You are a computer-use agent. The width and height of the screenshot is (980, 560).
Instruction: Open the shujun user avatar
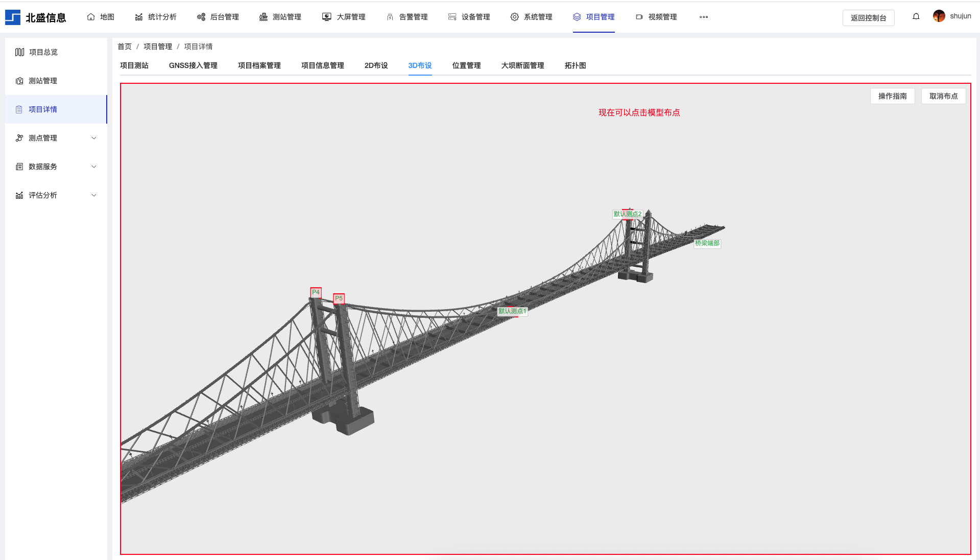[x=939, y=16]
